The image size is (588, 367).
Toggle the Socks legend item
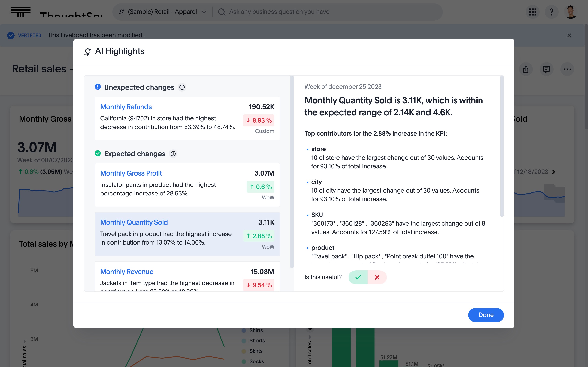[x=253, y=361]
